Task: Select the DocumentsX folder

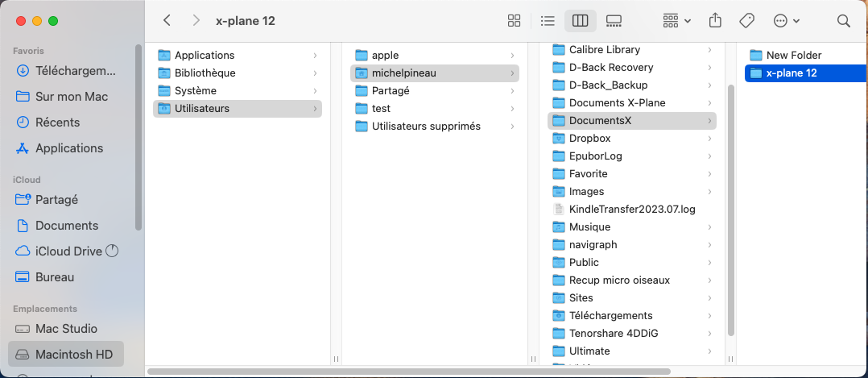Action: (631, 120)
